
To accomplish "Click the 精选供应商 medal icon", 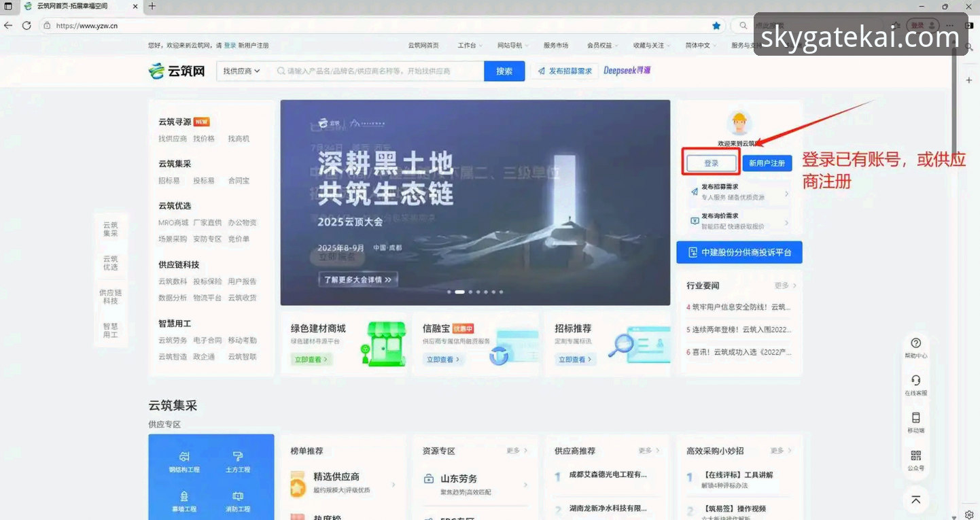I will (x=298, y=483).
